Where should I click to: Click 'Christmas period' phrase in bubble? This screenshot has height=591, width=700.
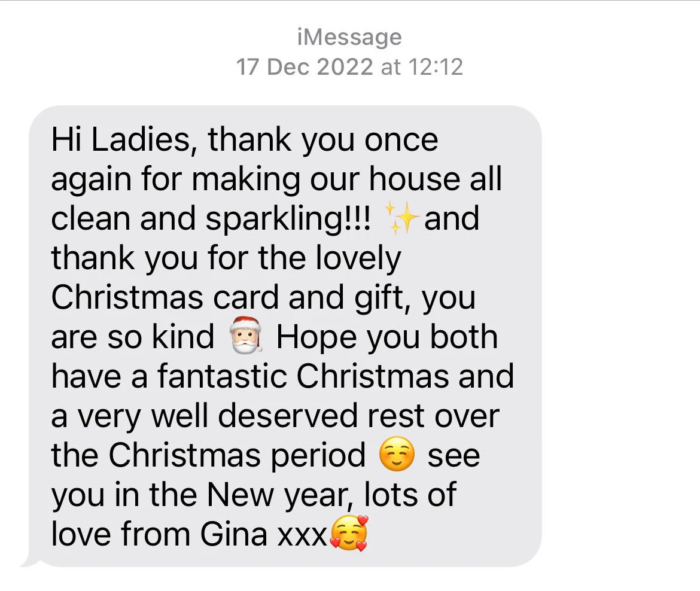[236, 456]
